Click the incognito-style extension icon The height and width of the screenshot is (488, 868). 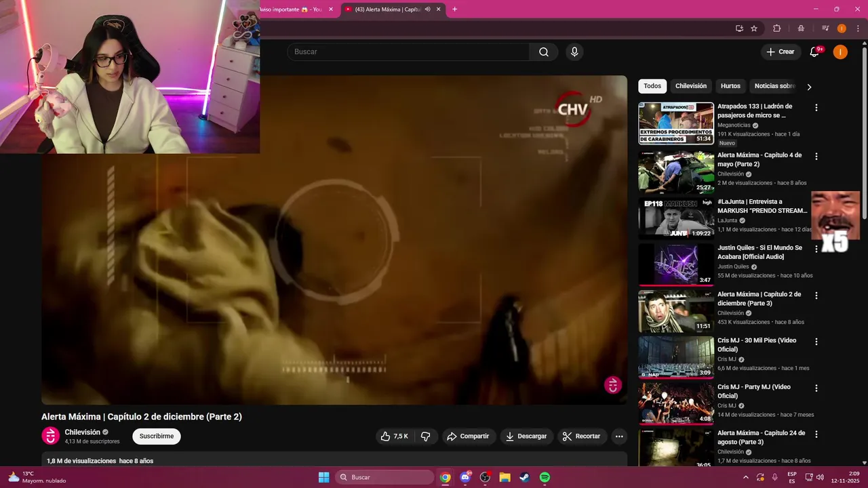tap(802, 28)
